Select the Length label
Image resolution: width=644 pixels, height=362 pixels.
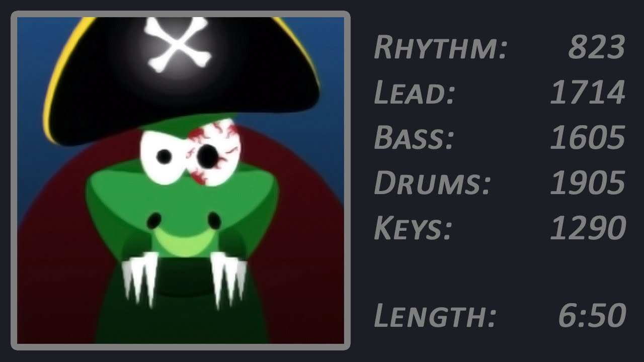pyautogui.click(x=435, y=316)
